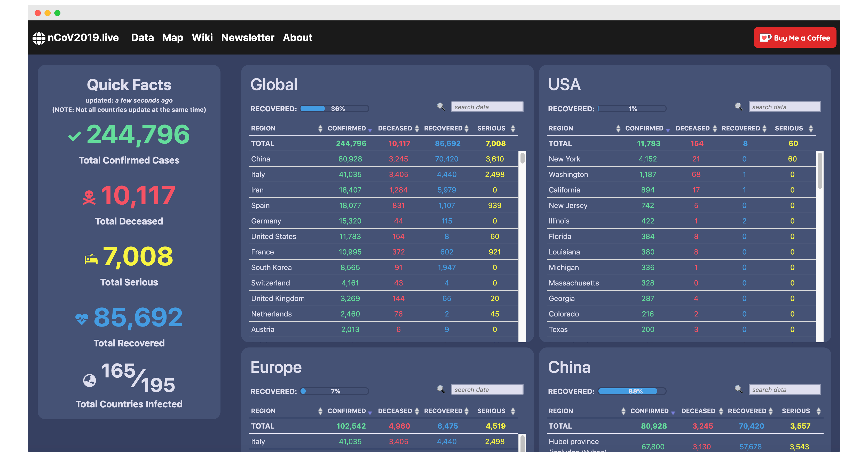Screen dimensions: 868x457
Task: Click the magnifier icon in USA panel
Action: (738, 107)
